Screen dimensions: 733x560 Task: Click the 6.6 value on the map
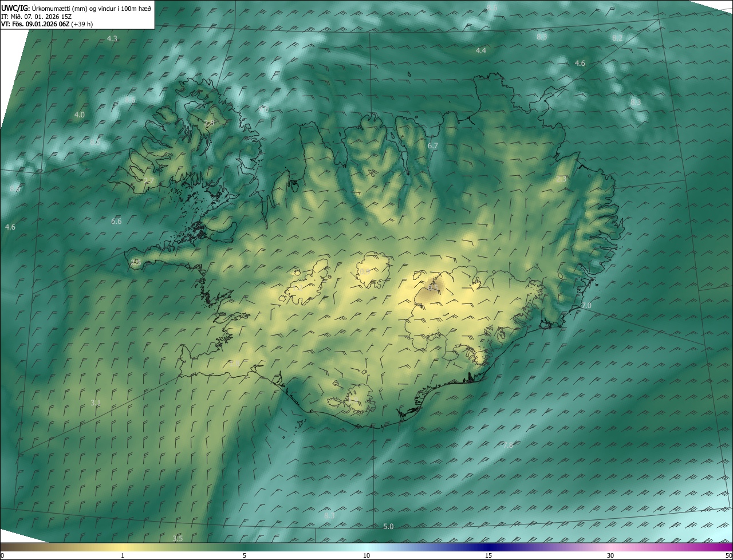tap(116, 222)
